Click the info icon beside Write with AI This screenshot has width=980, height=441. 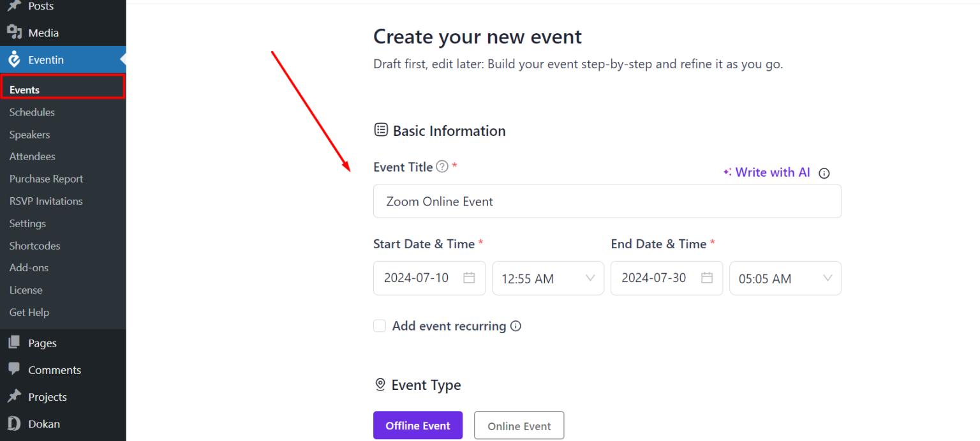tap(824, 172)
